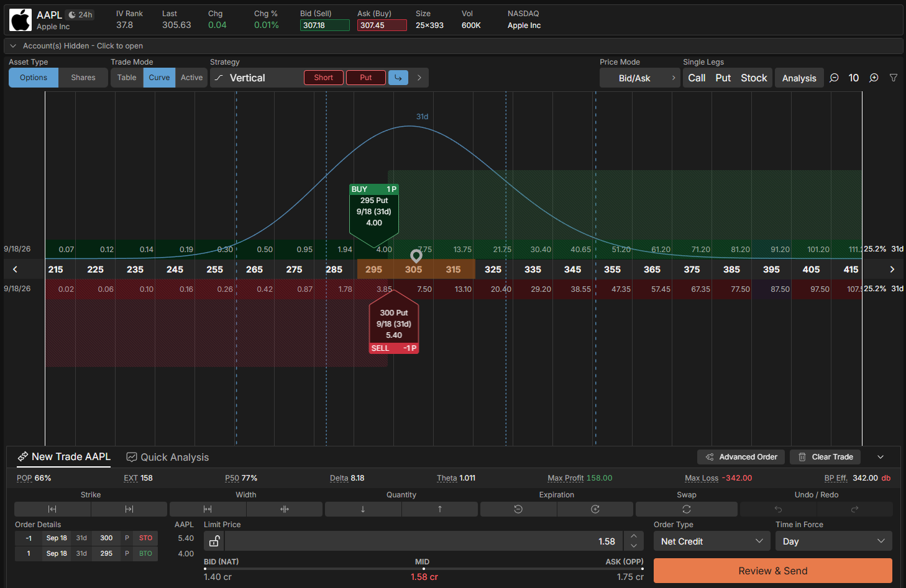This screenshot has height=588, width=906.
Task: Switch trade mode to Curve
Action: point(159,78)
